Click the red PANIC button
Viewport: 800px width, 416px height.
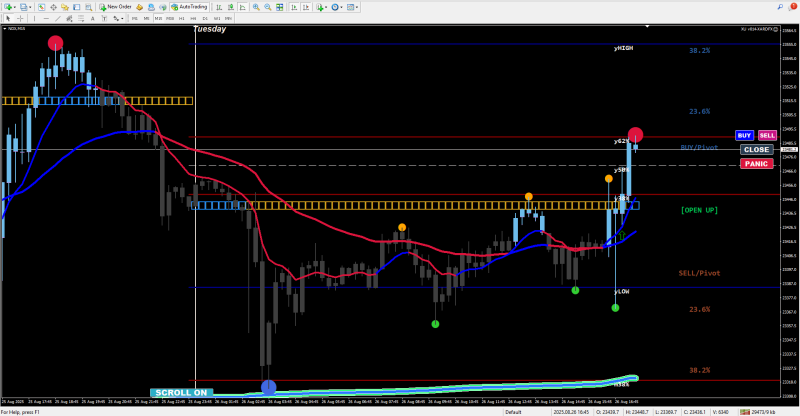click(757, 164)
